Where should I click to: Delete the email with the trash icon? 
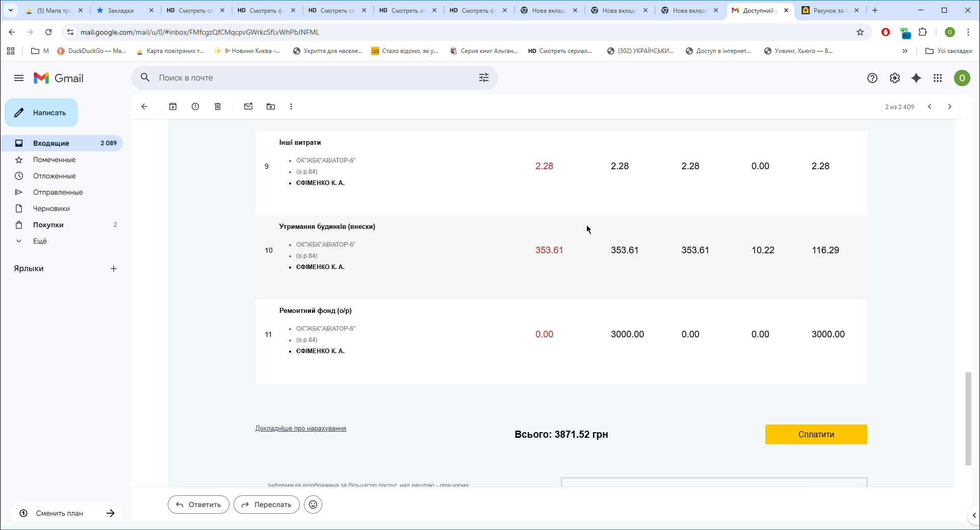tap(218, 107)
